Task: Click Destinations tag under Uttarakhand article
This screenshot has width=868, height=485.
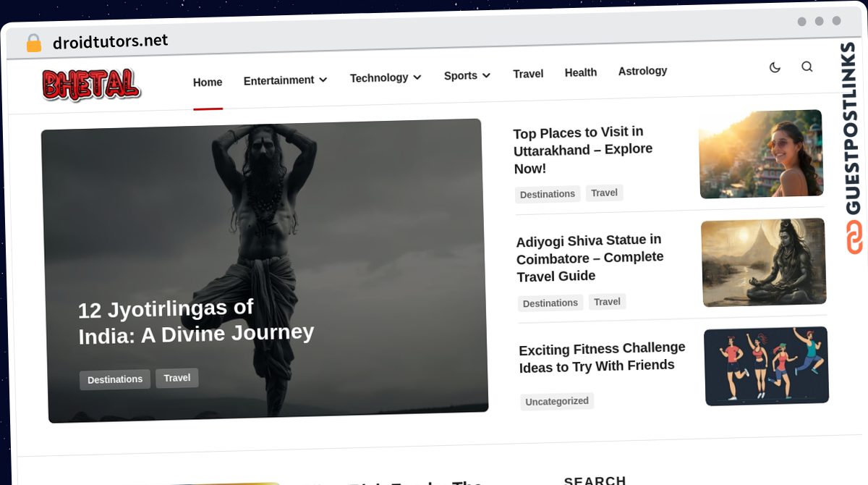Action: coord(548,194)
